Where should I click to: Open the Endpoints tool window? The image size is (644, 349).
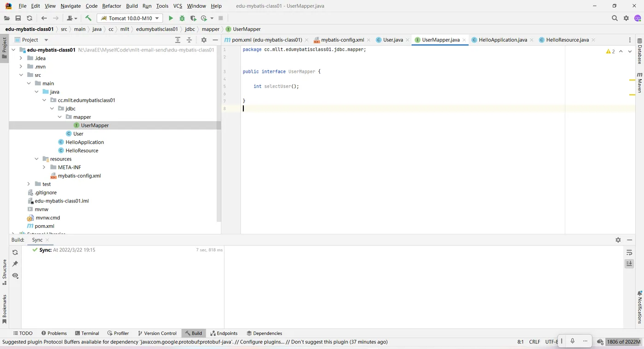(224, 333)
